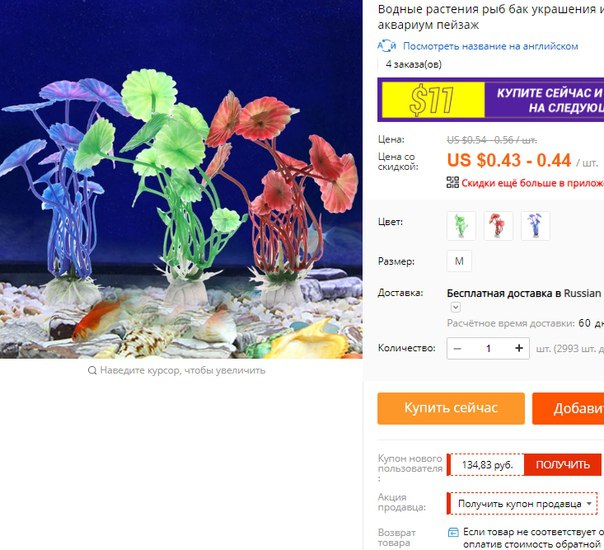Click the Купить сейчас button
Image resolution: width=604 pixels, height=550 pixels.
pos(451,408)
